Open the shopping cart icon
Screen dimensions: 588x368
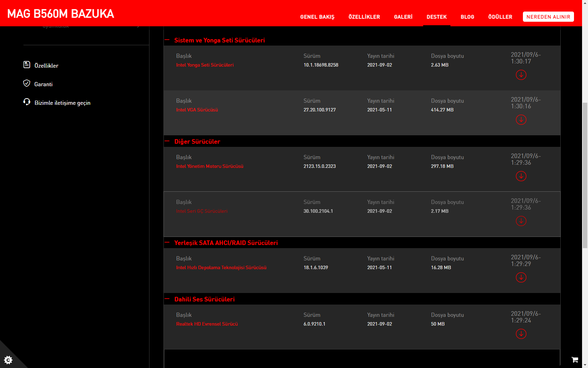click(575, 360)
